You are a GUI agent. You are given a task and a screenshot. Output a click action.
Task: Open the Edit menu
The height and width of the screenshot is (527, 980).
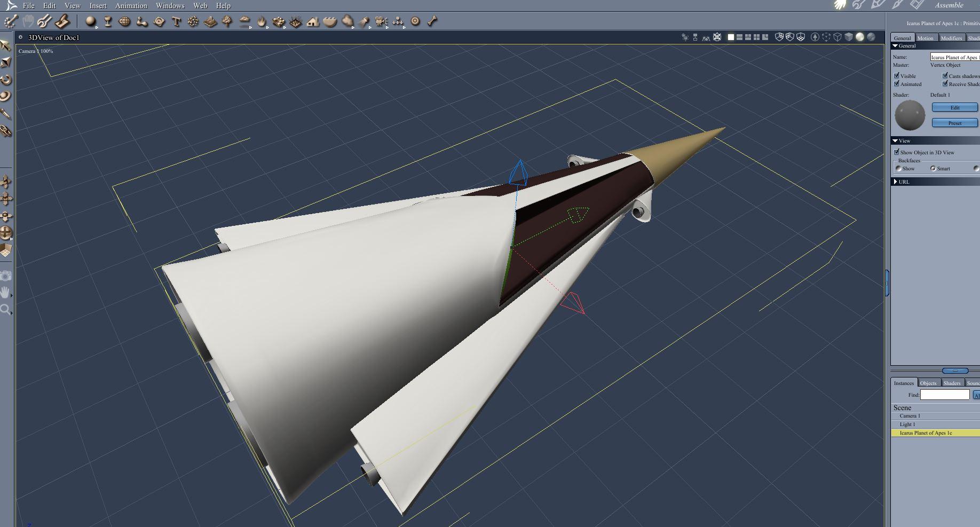point(50,5)
